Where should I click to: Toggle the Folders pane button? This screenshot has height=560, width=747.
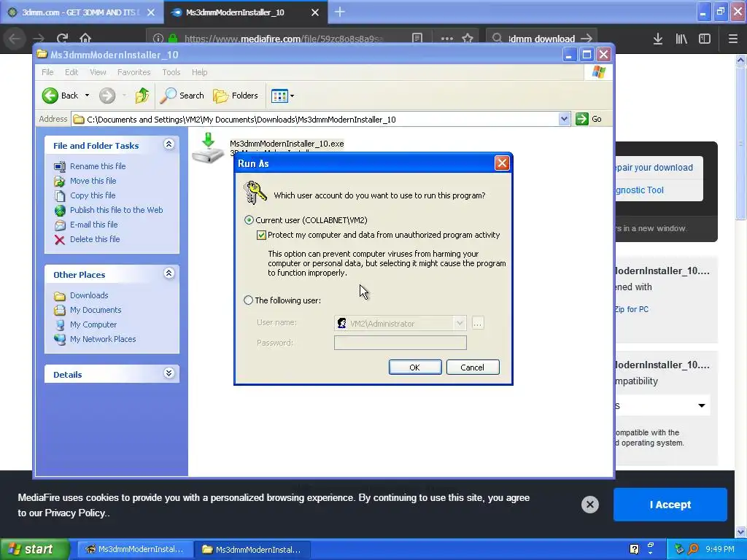236,96
